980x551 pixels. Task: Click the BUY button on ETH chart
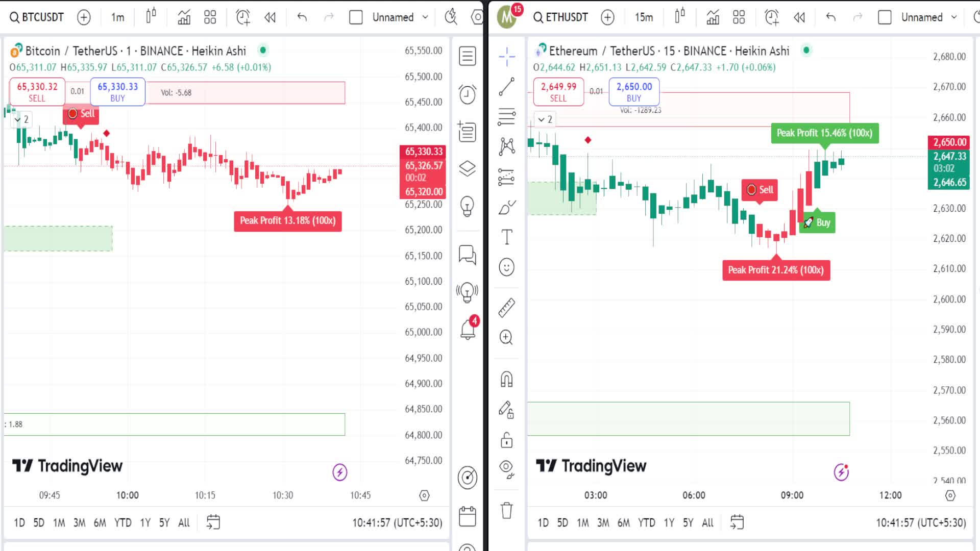pos(633,91)
